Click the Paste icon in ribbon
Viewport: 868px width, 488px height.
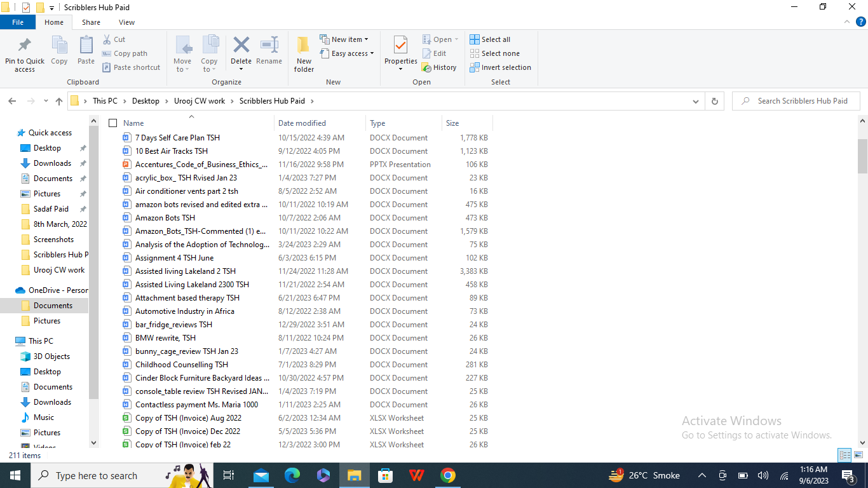pos(86,46)
